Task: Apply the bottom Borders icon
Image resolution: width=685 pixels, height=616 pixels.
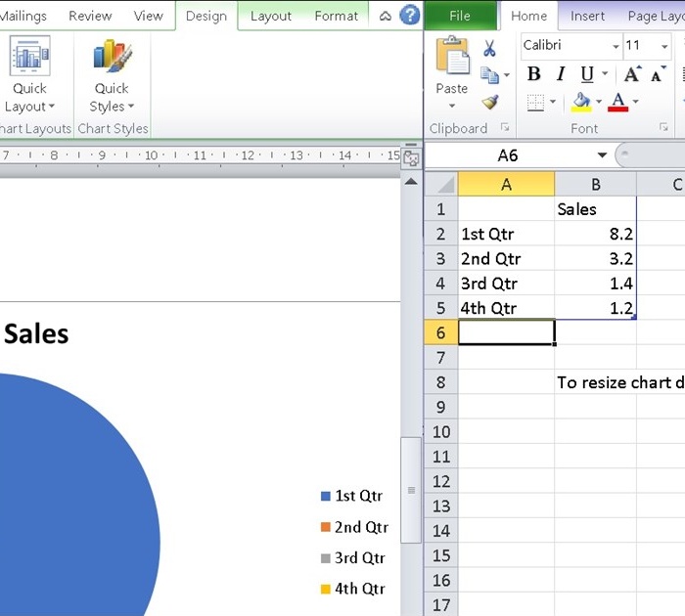Action: (x=535, y=102)
